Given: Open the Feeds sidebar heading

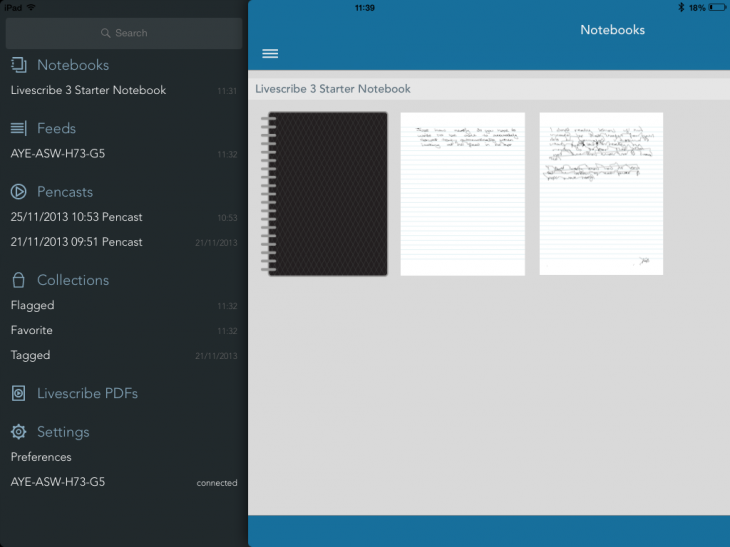Looking at the screenshot, I should pos(56,128).
